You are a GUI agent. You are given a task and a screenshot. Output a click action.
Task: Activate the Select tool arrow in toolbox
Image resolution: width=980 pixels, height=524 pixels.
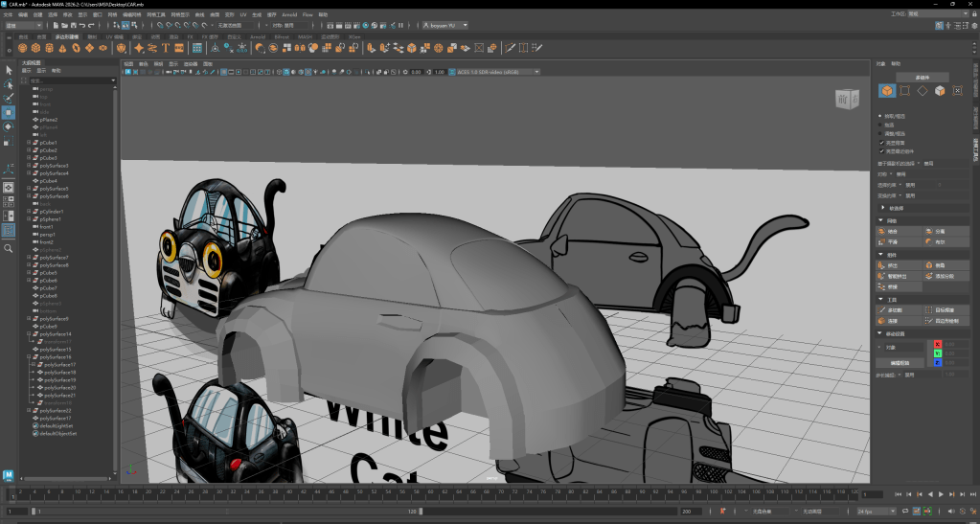9,70
